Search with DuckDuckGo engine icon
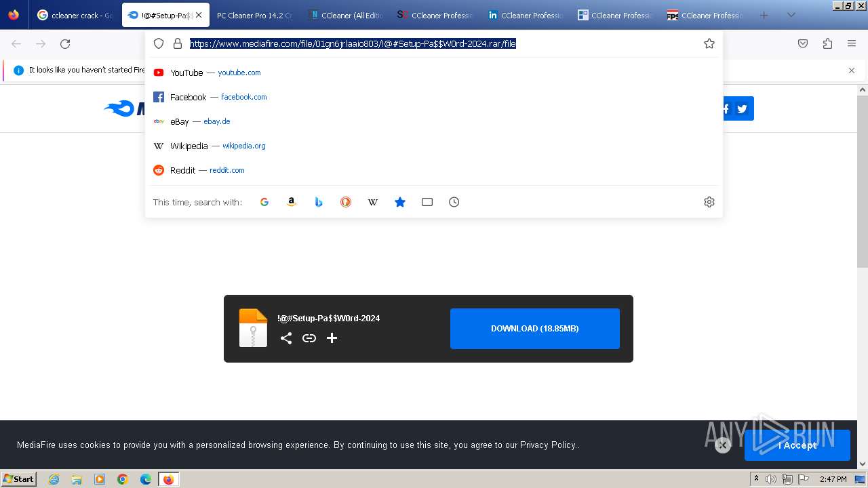The height and width of the screenshot is (488, 868). click(346, 202)
